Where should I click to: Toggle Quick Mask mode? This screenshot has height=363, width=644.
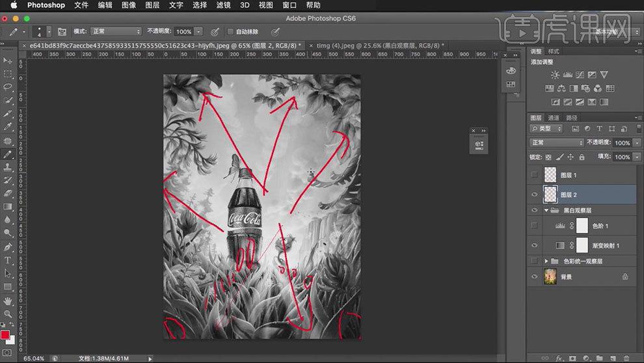(7, 353)
